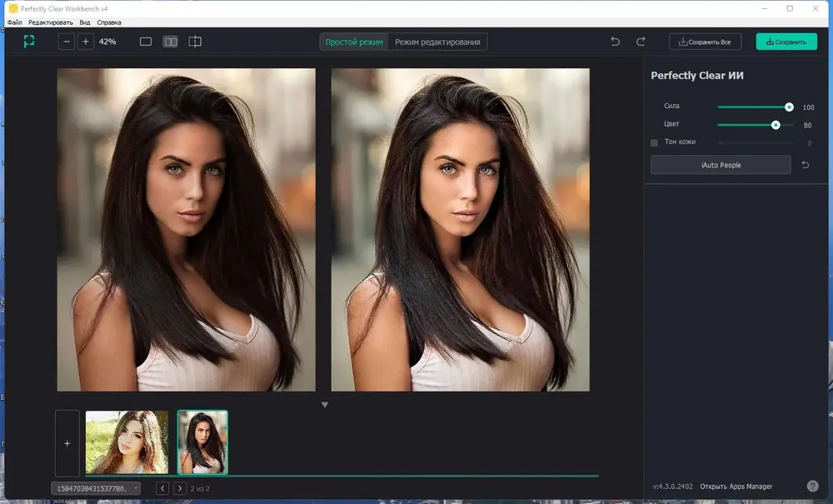The image size is (833, 504).
Task: Switch to Режим редактирования tab
Action: [437, 42]
